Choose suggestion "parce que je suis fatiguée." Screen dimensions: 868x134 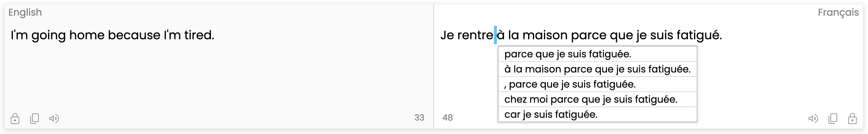(x=568, y=54)
